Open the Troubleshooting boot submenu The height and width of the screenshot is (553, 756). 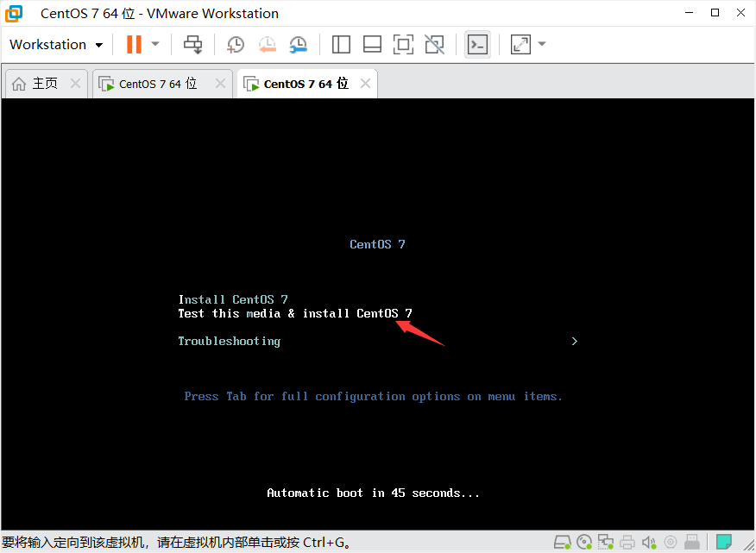pos(230,342)
